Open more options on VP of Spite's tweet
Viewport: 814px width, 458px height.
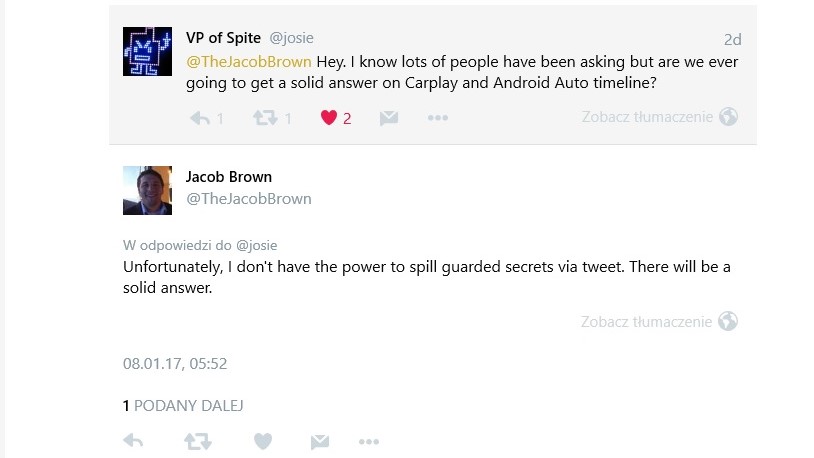click(x=437, y=118)
